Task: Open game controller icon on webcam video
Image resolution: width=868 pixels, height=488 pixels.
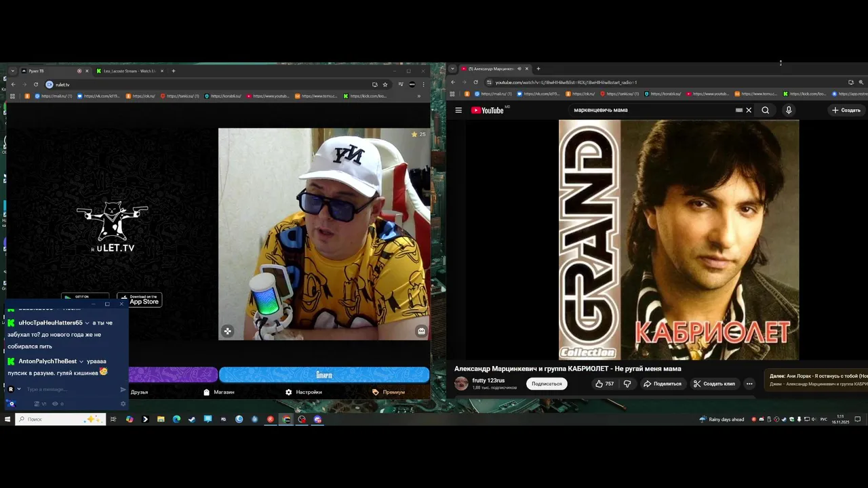Action: pos(228,331)
